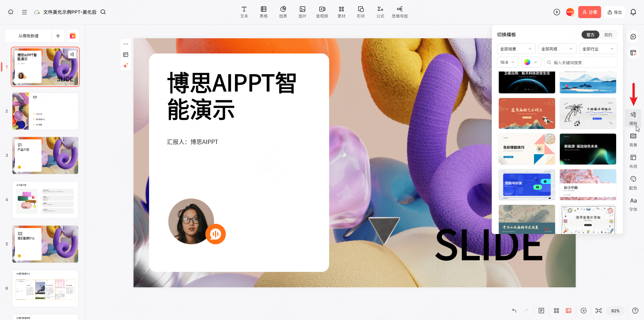Open the 模板 template panel
The height and width of the screenshot is (320, 644).
[633, 118]
